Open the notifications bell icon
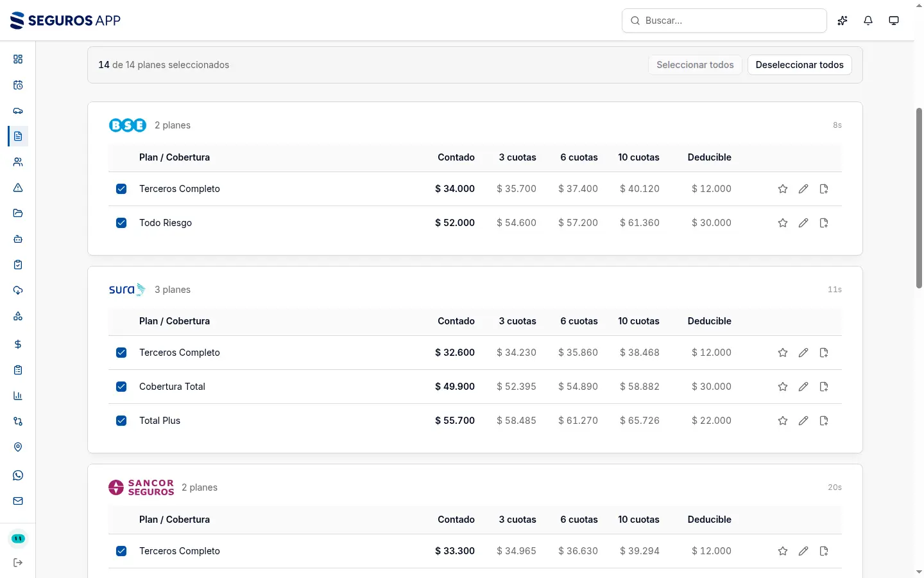Viewport: 924px width, 578px height. [868, 21]
